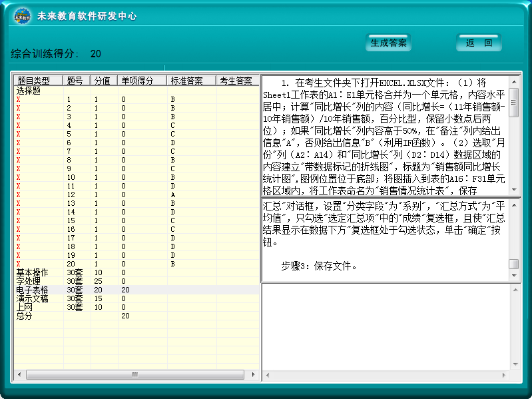Click the red X mark for question 8
532x399 pixels.
(x=19, y=160)
